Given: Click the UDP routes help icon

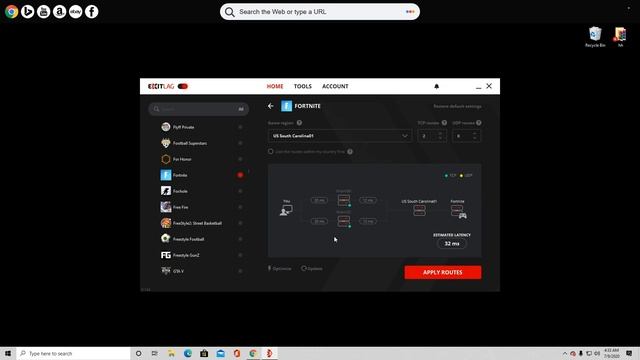Looking at the screenshot, I should (x=478, y=123).
